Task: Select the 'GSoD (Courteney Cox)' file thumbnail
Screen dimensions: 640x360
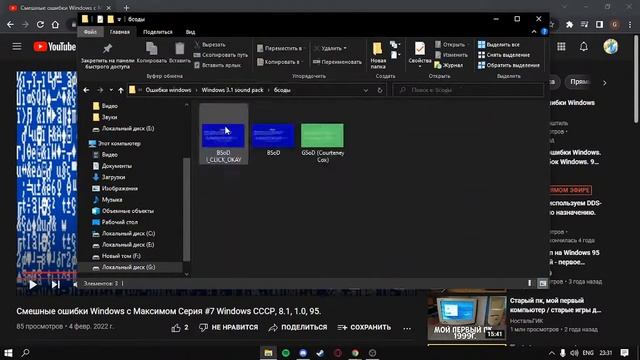Action: (x=322, y=136)
